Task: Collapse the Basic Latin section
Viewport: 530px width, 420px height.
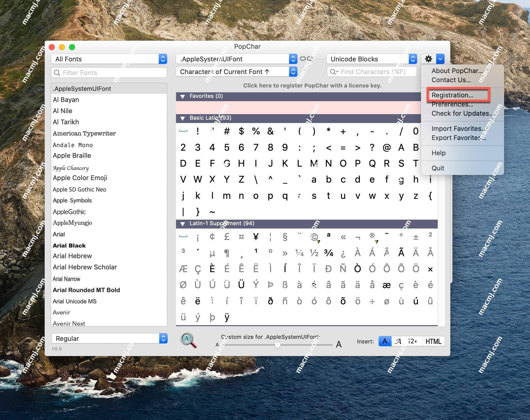Action: [182, 118]
